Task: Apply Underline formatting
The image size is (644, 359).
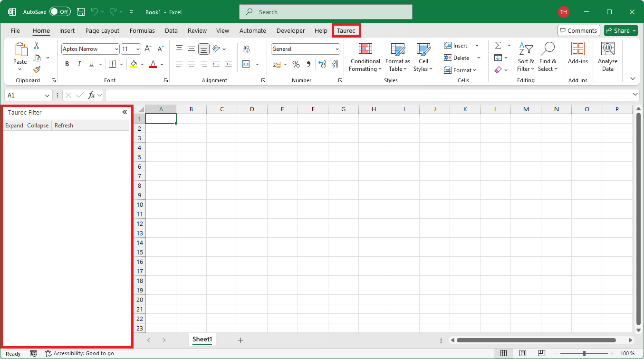Action: point(91,64)
